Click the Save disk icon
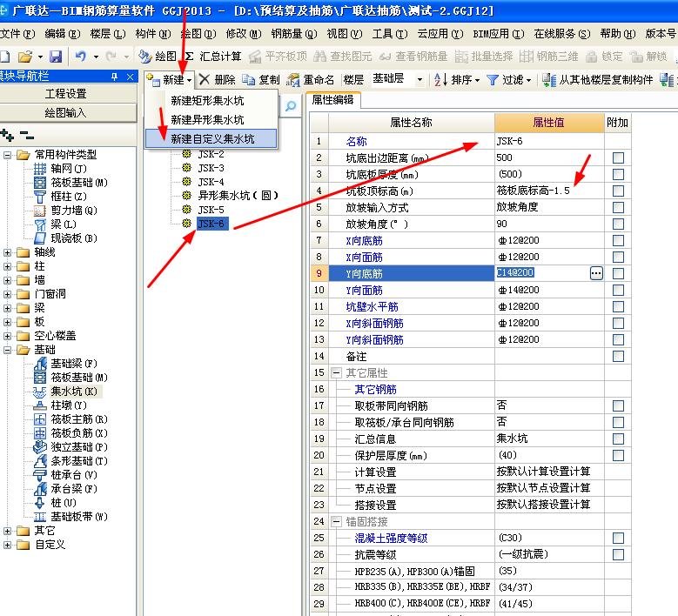 click(x=56, y=57)
